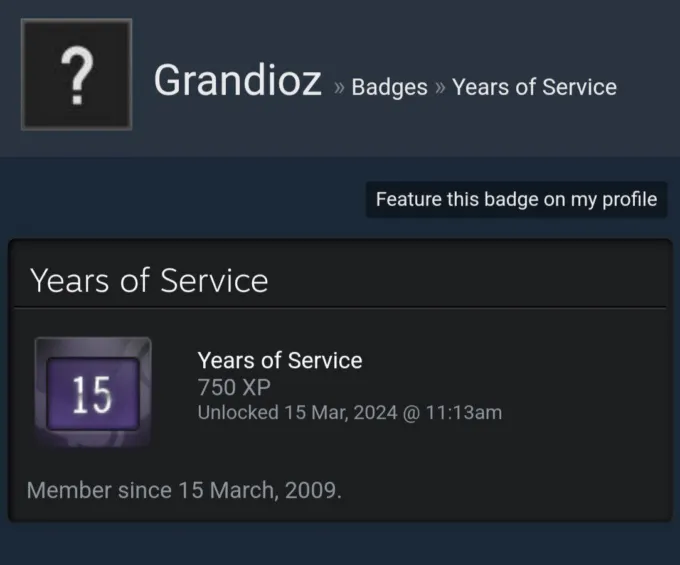
Task: Click the Member since 15 March, 2009 text
Action: (x=184, y=491)
